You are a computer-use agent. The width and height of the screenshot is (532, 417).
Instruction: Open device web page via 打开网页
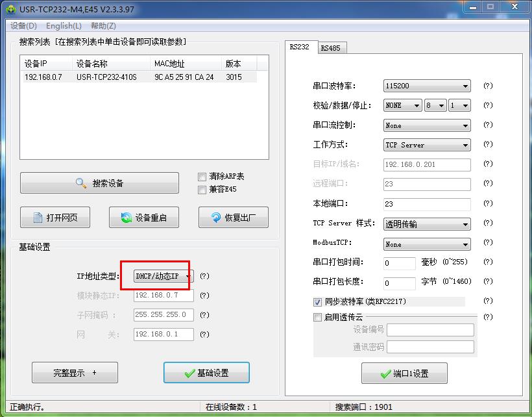click(55, 218)
